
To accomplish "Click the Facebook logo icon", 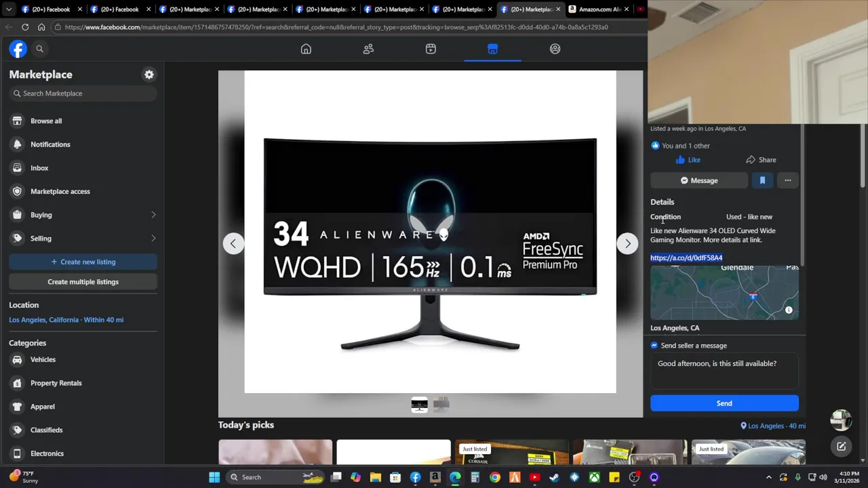I will tap(18, 49).
